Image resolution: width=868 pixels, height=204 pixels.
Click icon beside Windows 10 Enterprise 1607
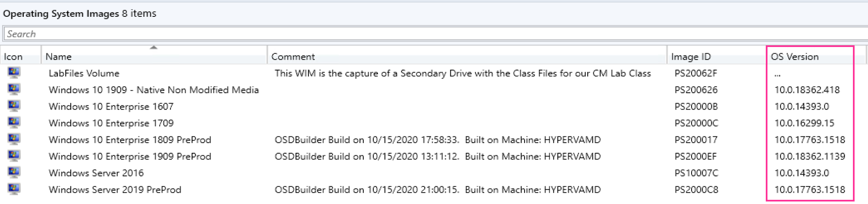tap(13, 106)
